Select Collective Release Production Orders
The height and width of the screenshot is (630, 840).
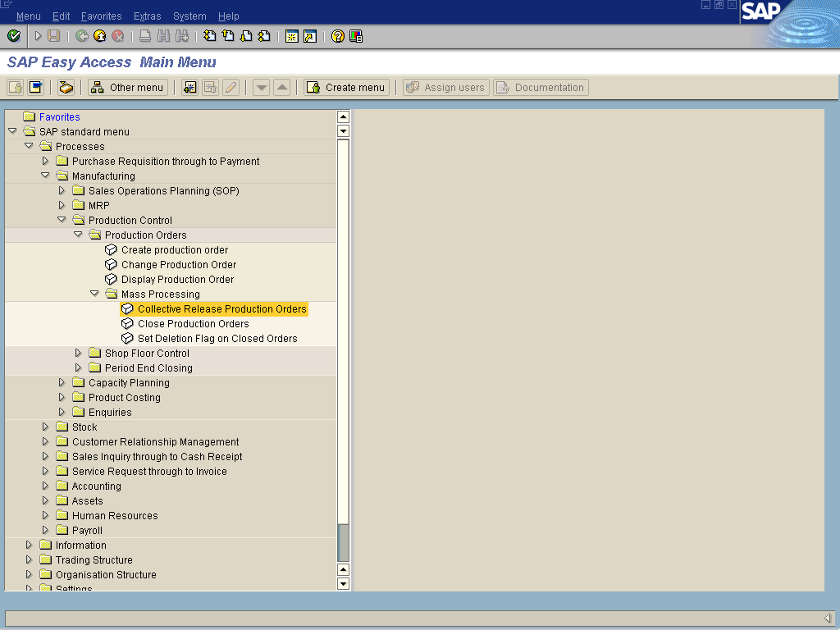tap(221, 309)
